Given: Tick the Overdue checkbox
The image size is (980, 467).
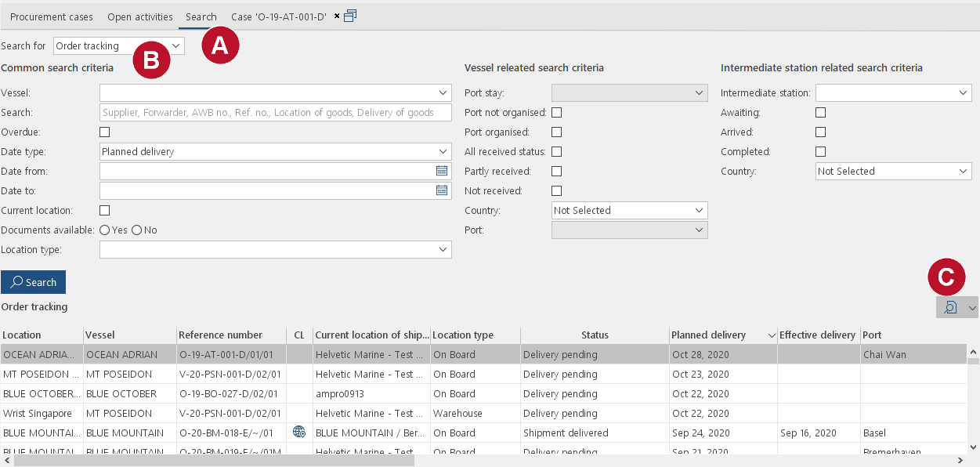Looking at the screenshot, I should pyautogui.click(x=105, y=132).
